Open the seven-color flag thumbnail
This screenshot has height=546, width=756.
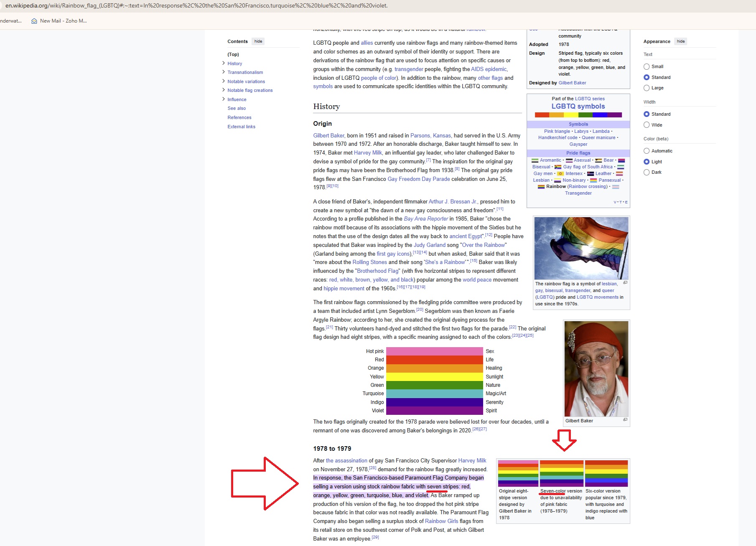561,473
